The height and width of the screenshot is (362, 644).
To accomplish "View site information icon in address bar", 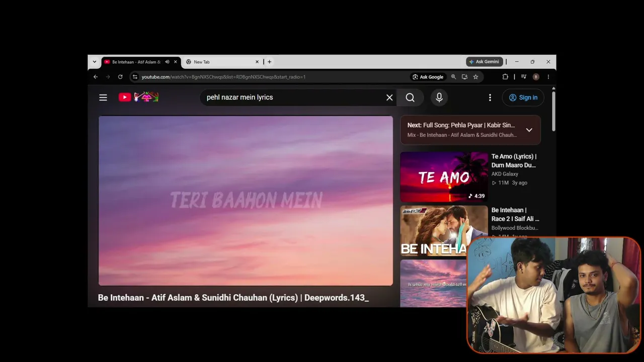I will tap(135, 77).
